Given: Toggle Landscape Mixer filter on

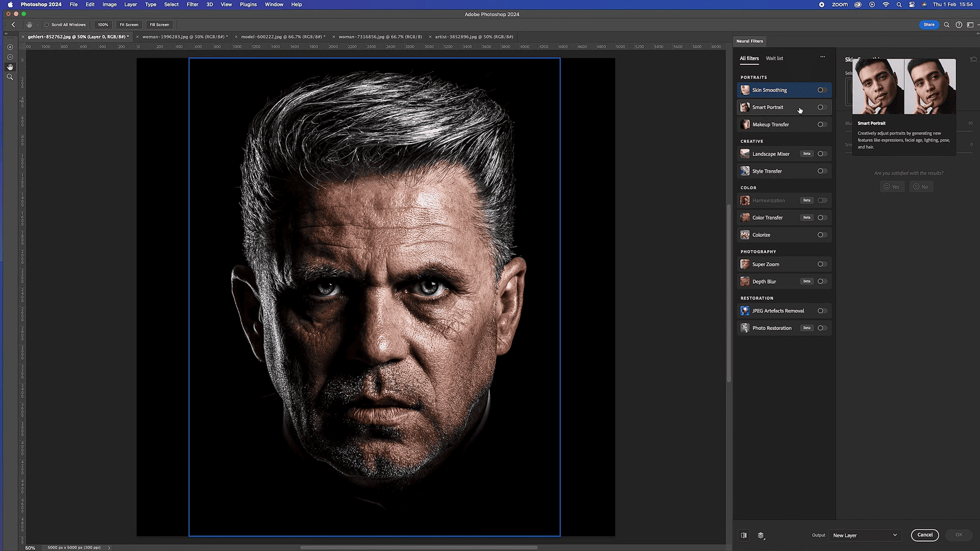Looking at the screenshot, I should (822, 154).
